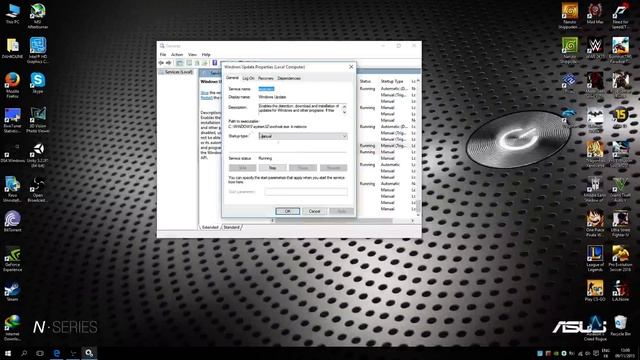The image size is (640, 360).
Task: Open Microsoft Edge from the taskbar
Action: coord(56,353)
